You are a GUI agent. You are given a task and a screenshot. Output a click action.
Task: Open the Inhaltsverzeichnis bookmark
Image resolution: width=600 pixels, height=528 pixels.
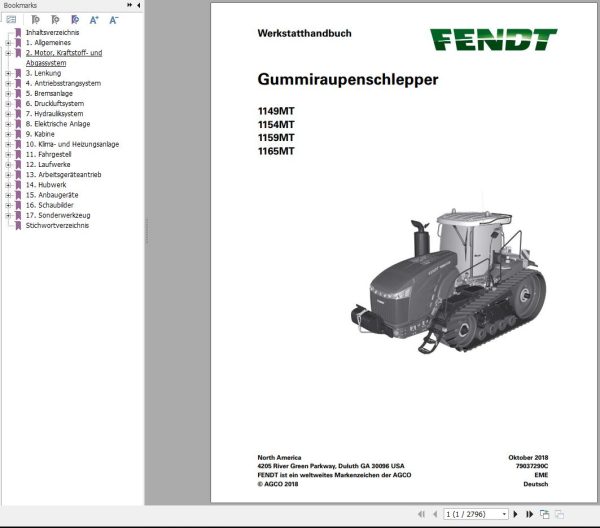click(52, 33)
